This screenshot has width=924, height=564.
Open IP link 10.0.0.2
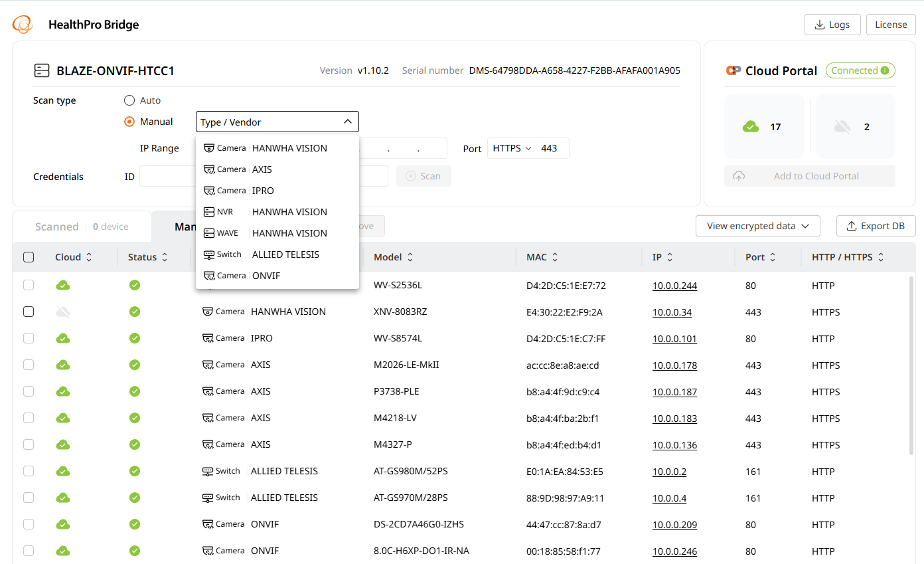point(669,472)
